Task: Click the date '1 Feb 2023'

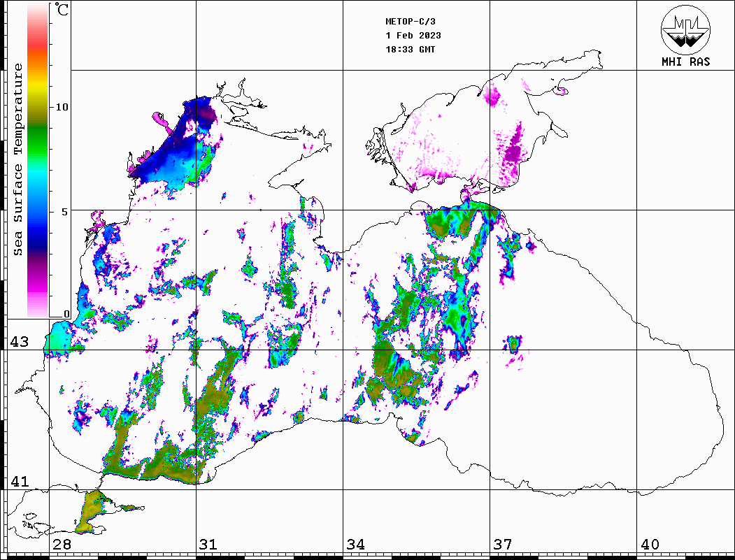Action: pyautogui.click(x=413, y=36)
